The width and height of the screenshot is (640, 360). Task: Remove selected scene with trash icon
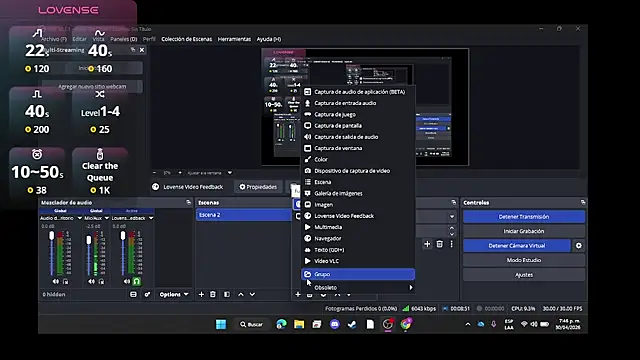(213, 294)
